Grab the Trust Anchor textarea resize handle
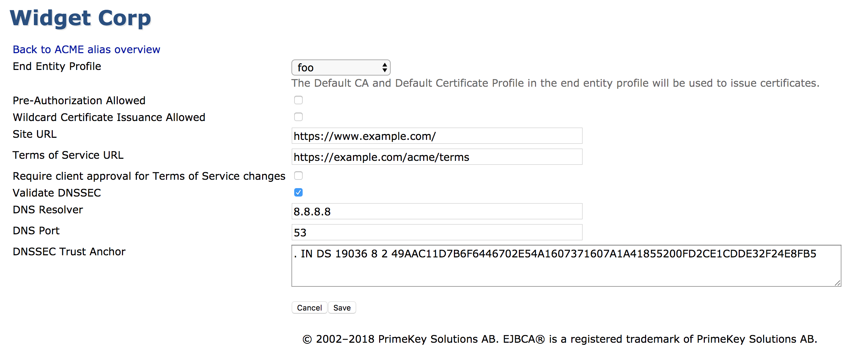This screenshot has height=363, width=868. coord(837,283)
